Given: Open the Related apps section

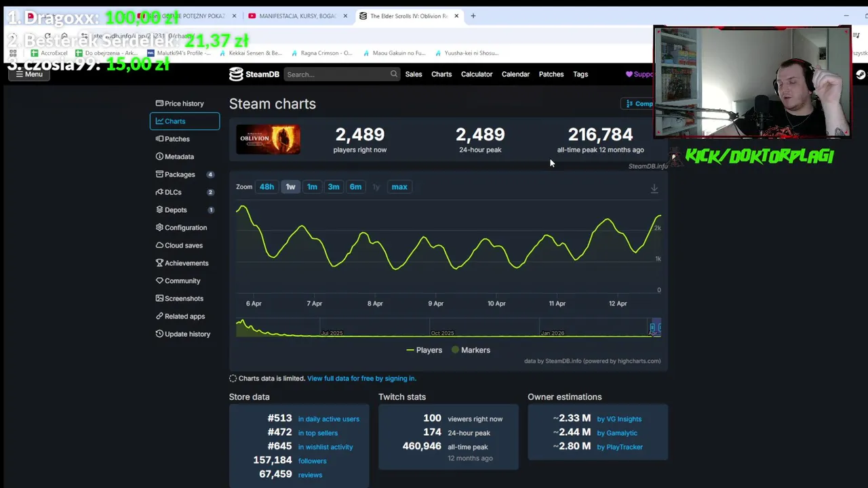Looking at the screenshot, I should [x=184, y=316].
